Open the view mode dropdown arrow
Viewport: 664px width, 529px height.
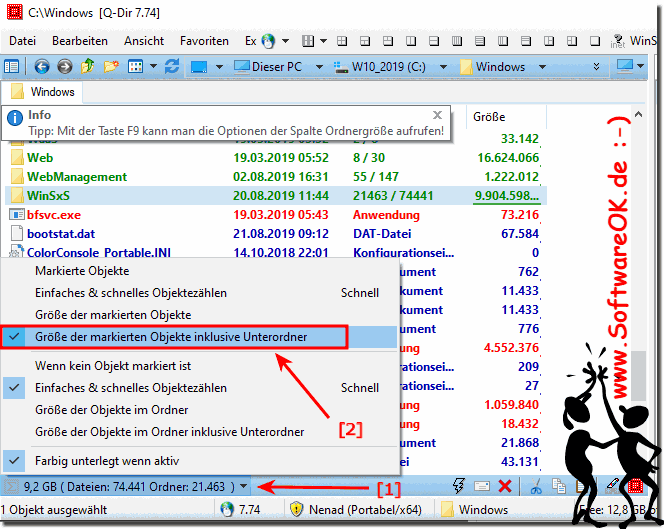pos(153,66)
